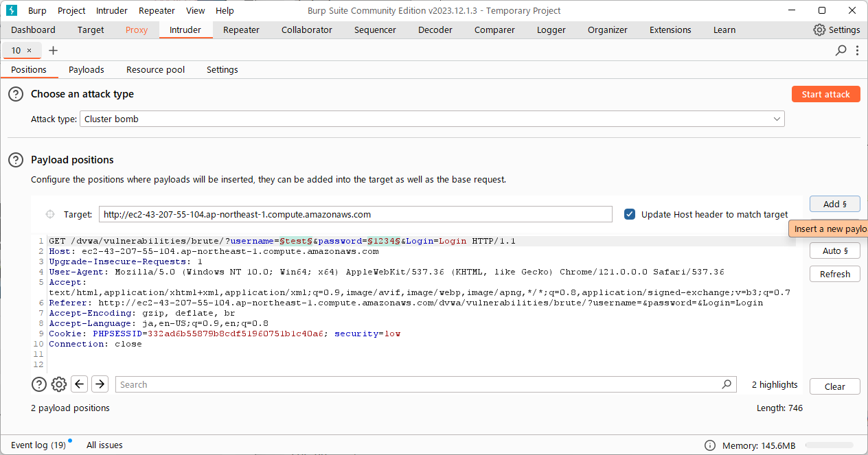Click the §test§ payload marker
This screenshot has height=455, width=868.
pyautogui.click(x=297, y=242)
